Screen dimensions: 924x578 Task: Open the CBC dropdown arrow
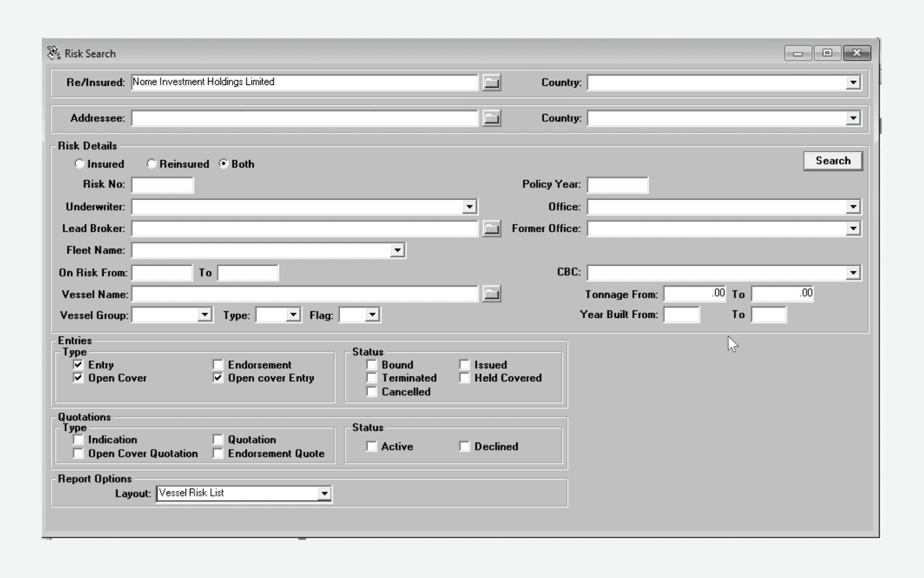point(853,273)
